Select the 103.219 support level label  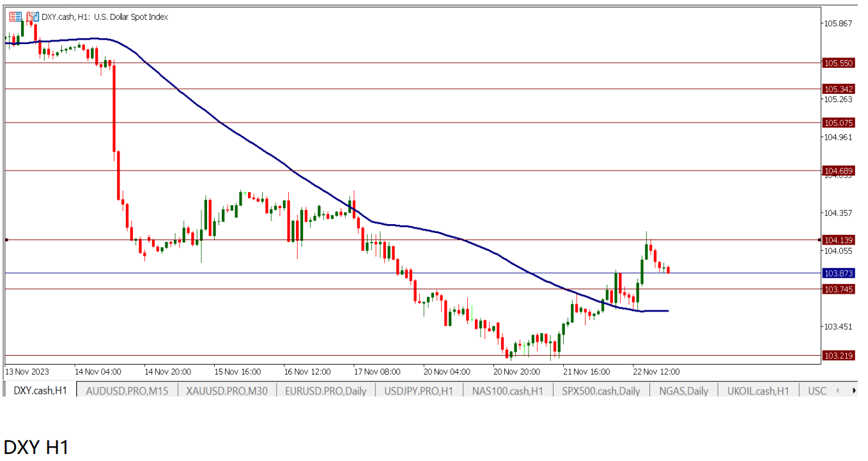coord(839,356)
